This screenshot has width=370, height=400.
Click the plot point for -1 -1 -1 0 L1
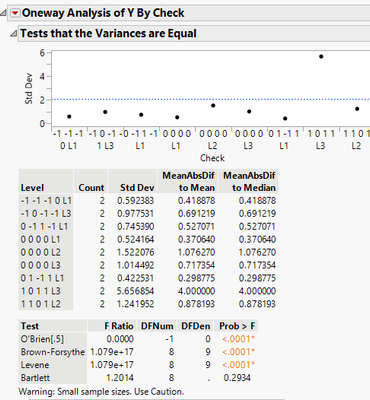click(69, 117)
